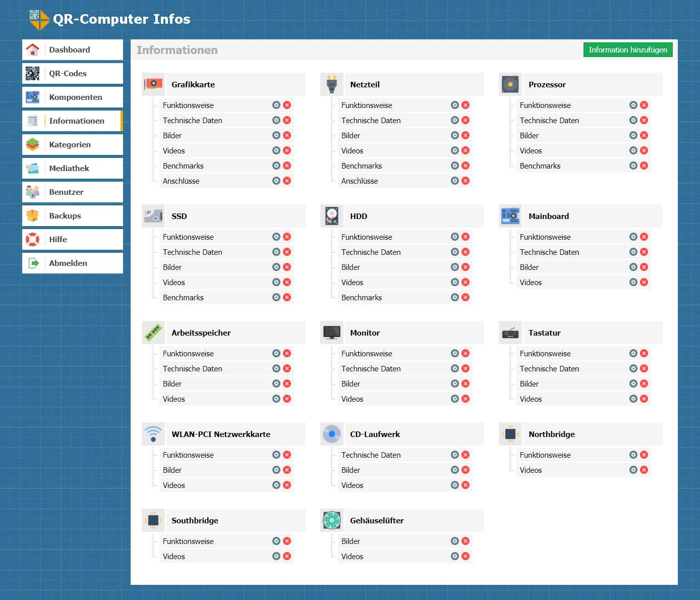This screenshot has width=700, height=600.
Task: Click the Backups box icon
Action: (x=33, y=215)
